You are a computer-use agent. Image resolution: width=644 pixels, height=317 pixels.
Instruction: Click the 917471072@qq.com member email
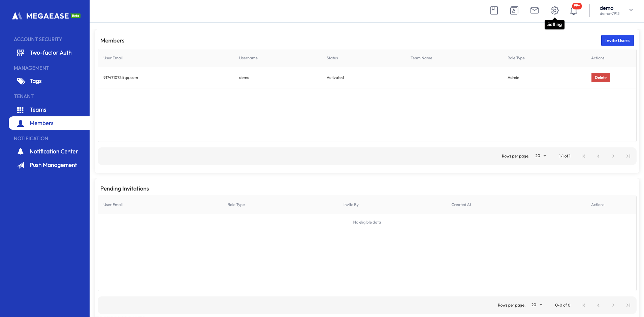121,78
